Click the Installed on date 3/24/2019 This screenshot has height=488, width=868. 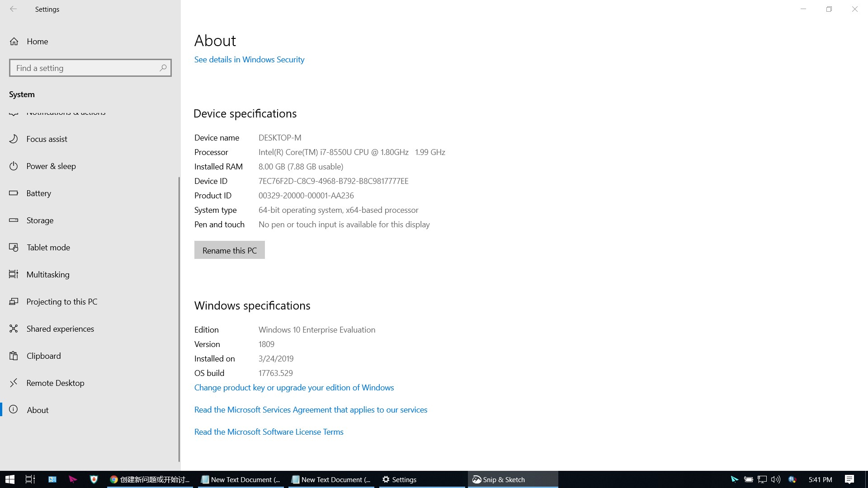point(276,359)
